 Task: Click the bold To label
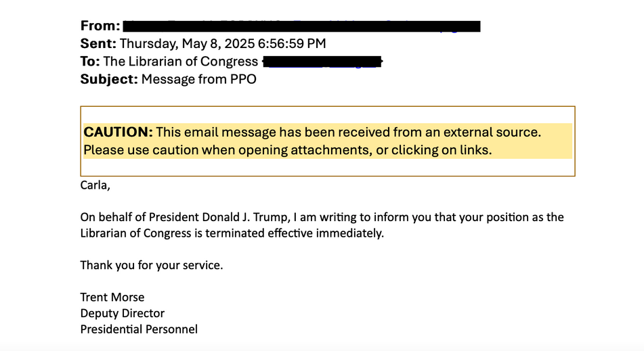click(x=90, y=62)
